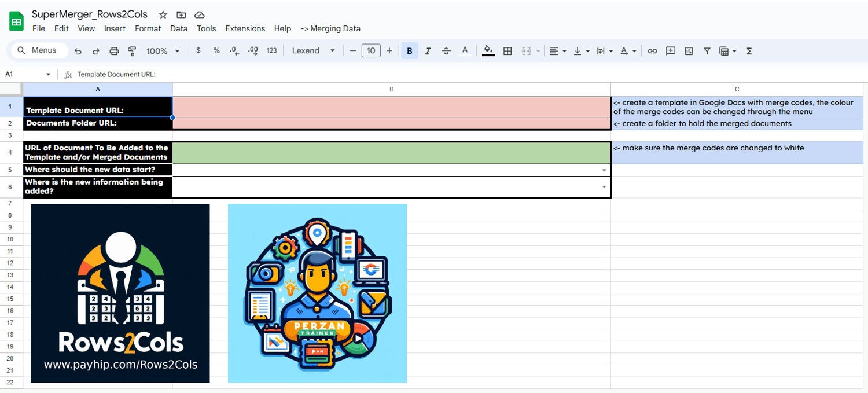The image size is (868, 393).
Task: Open the View menu
Action: tap(86, 28)
